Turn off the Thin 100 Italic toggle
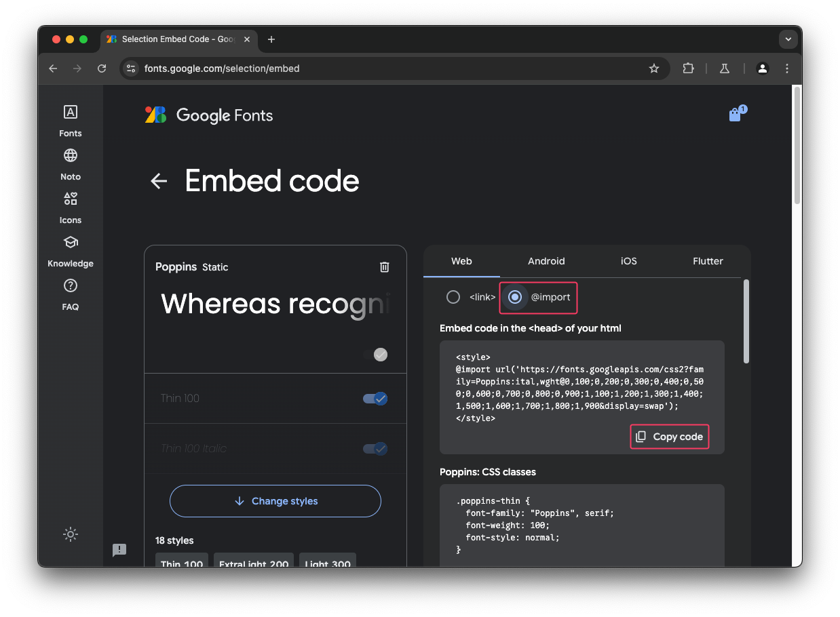The image size is (840, 617). [x=374, y=448]
